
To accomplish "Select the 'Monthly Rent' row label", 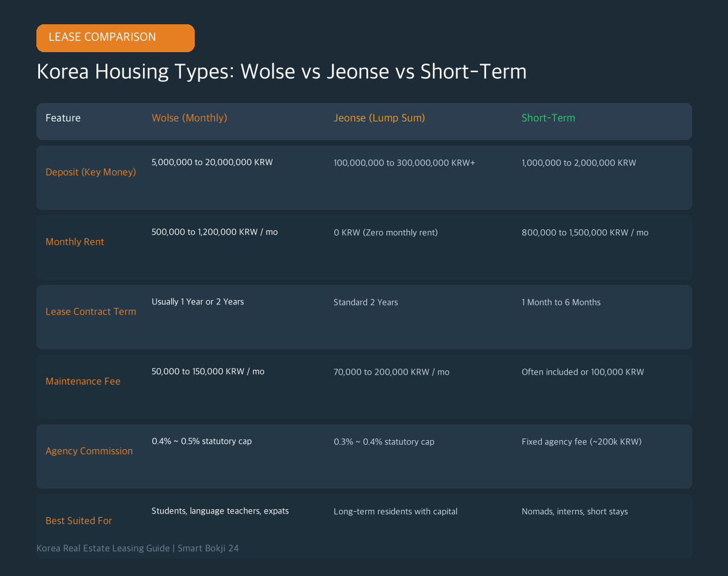I will [75, 242].
